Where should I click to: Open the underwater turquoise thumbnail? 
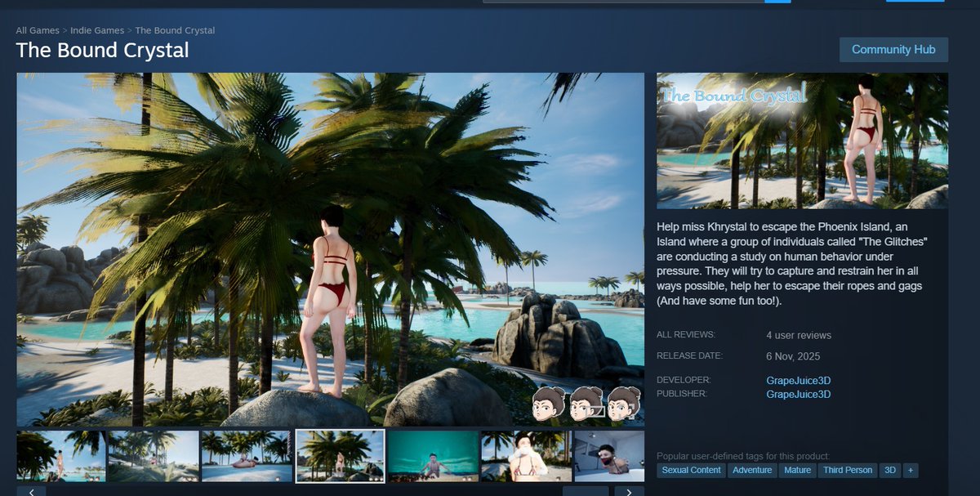click(433, 456)
